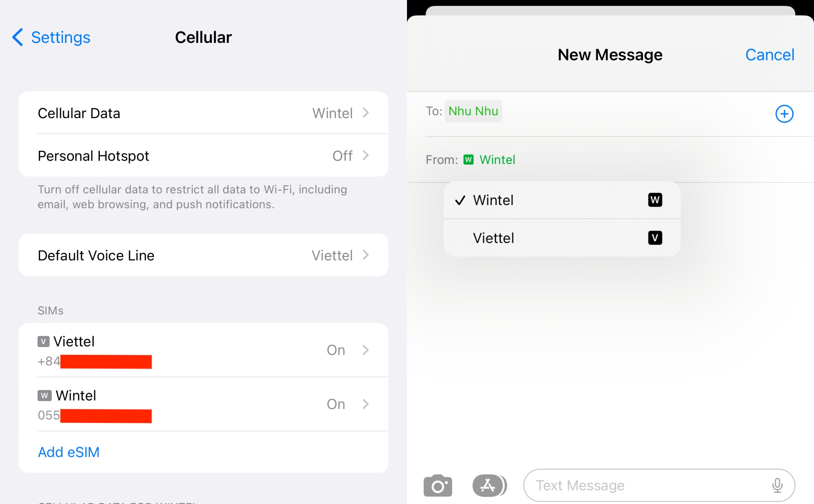The width and height of the screenshot is (814, 504).
Task: Tap the Wintel W icon in From field
Action: (x=469, y=159)
